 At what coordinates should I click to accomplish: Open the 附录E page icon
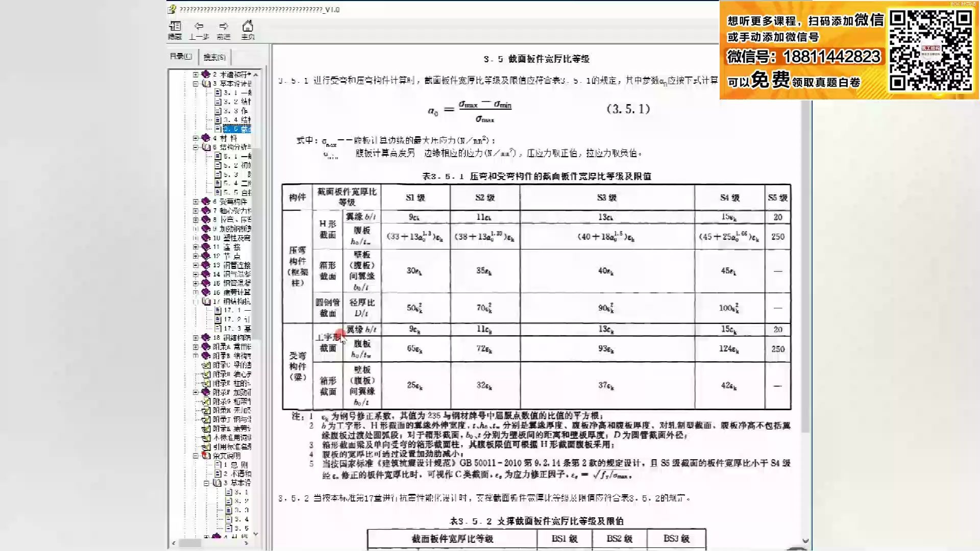[206, 383]
